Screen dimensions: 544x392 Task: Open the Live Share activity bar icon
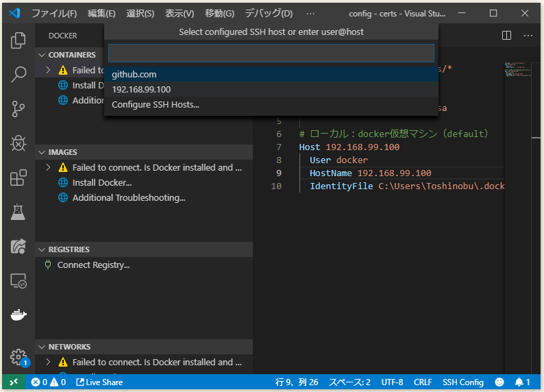(x=18, y=246)
